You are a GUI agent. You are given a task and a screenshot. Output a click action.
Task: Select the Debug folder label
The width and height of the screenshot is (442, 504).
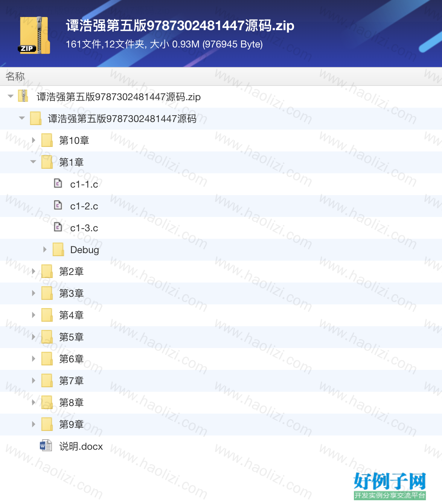point(85,250)
